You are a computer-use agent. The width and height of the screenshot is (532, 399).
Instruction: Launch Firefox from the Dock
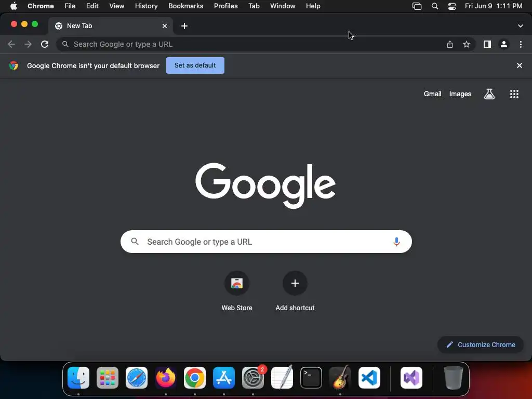tap(166, 378)
